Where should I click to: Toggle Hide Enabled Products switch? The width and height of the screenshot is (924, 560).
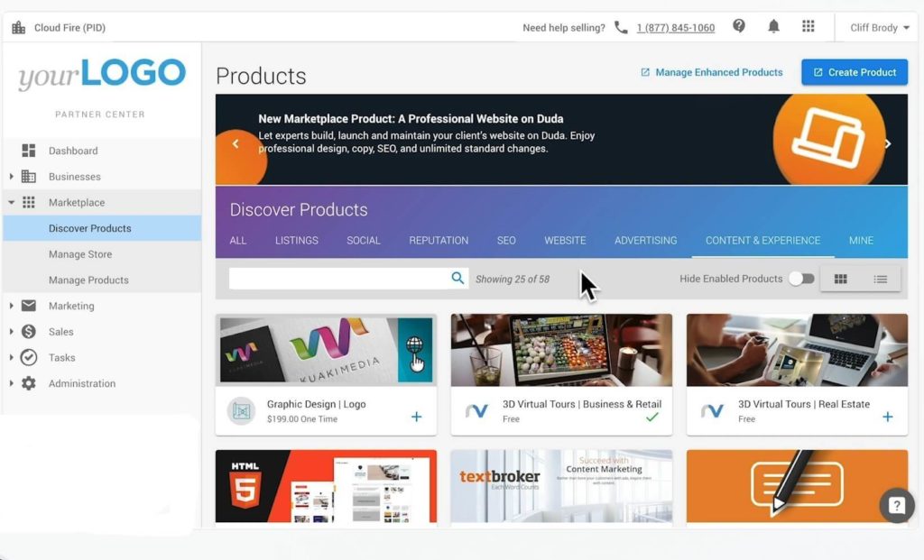click(x=800, y=279)
